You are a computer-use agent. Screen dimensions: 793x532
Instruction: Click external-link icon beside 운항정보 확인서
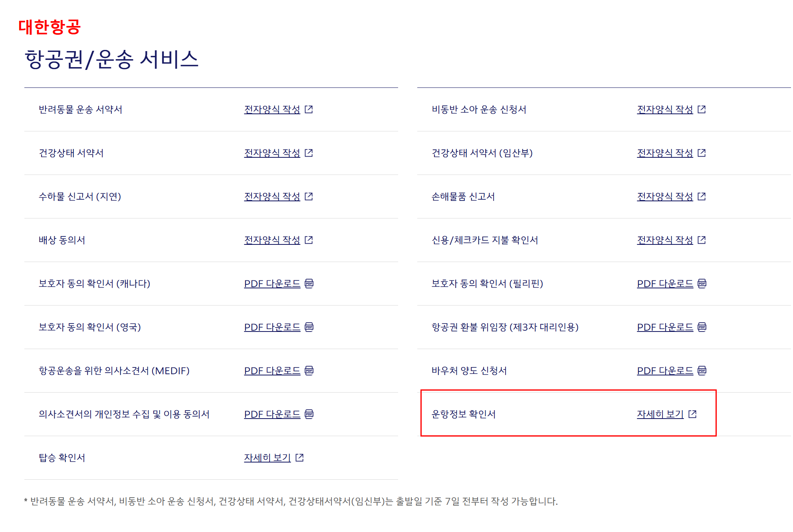point(693,414)
